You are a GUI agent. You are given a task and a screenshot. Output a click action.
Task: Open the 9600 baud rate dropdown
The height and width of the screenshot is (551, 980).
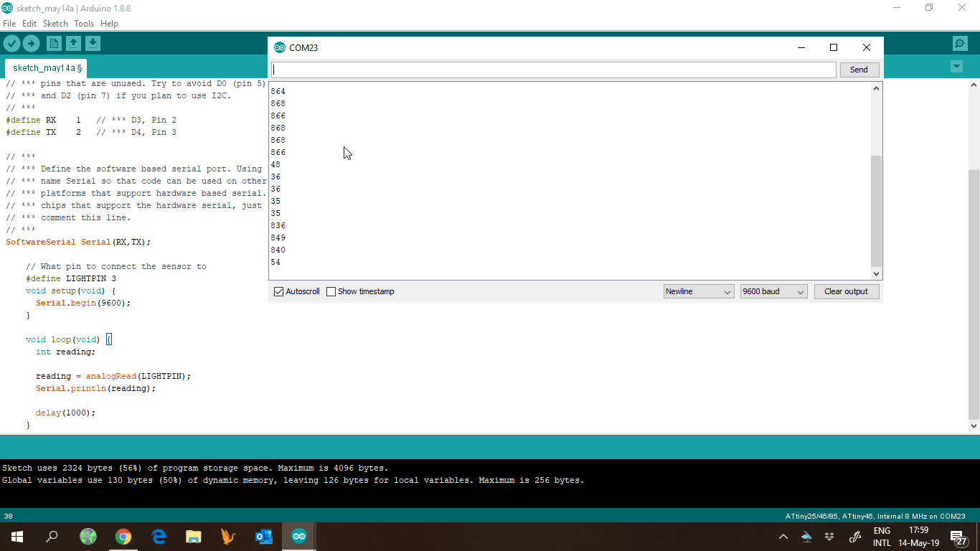(x=774, y=291)
